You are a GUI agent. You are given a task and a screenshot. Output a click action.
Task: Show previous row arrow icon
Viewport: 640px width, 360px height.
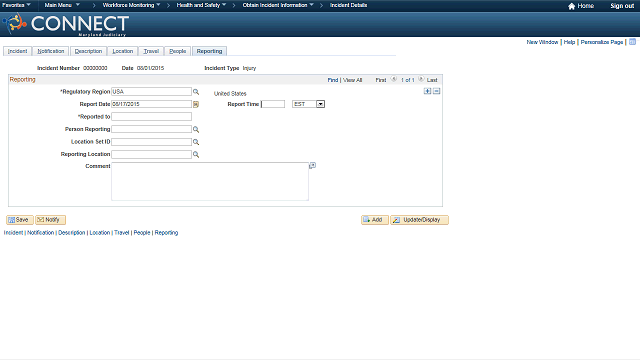394,79
